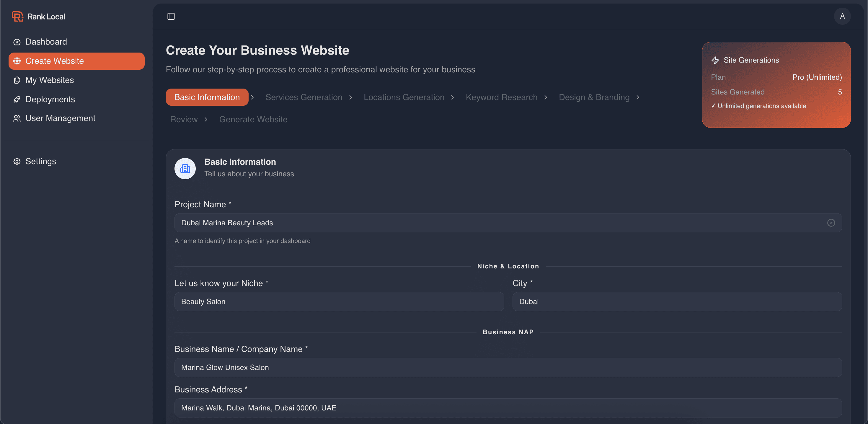The height and width of the screenshot is (424, 868).
Task: Click inside the Business Address input field
Action: point(505,407)
